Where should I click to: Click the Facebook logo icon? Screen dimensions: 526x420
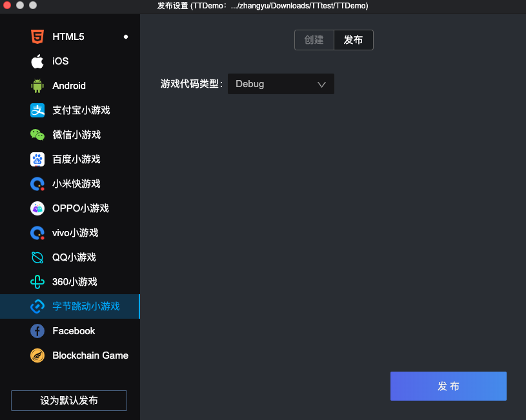click(x=37, y=331)
